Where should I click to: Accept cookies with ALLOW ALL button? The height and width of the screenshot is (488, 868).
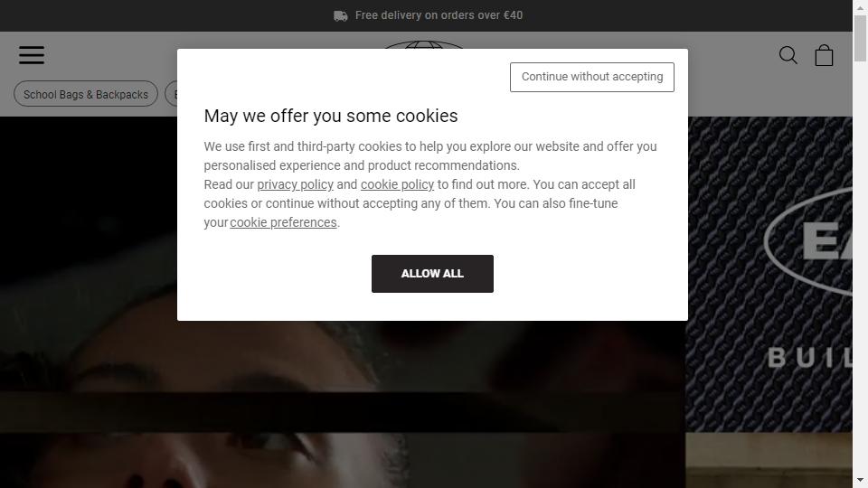(432, 274)
